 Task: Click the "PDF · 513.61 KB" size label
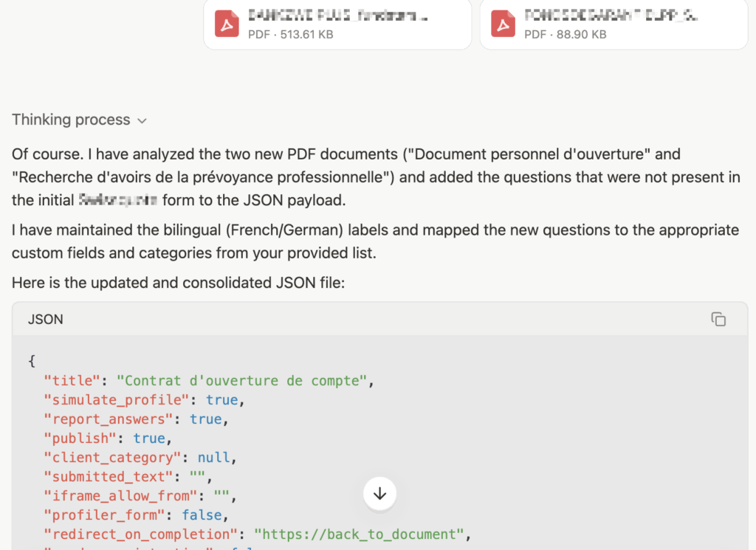click(x=289, y=34)
